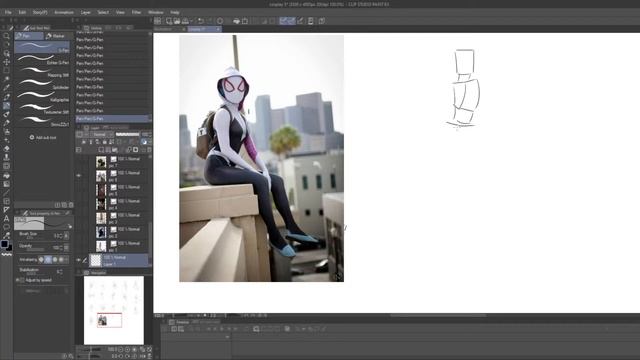The height and width of the screenshot is (360, 640).
Task: Click the foreground main color swatch
Action: 4,244
